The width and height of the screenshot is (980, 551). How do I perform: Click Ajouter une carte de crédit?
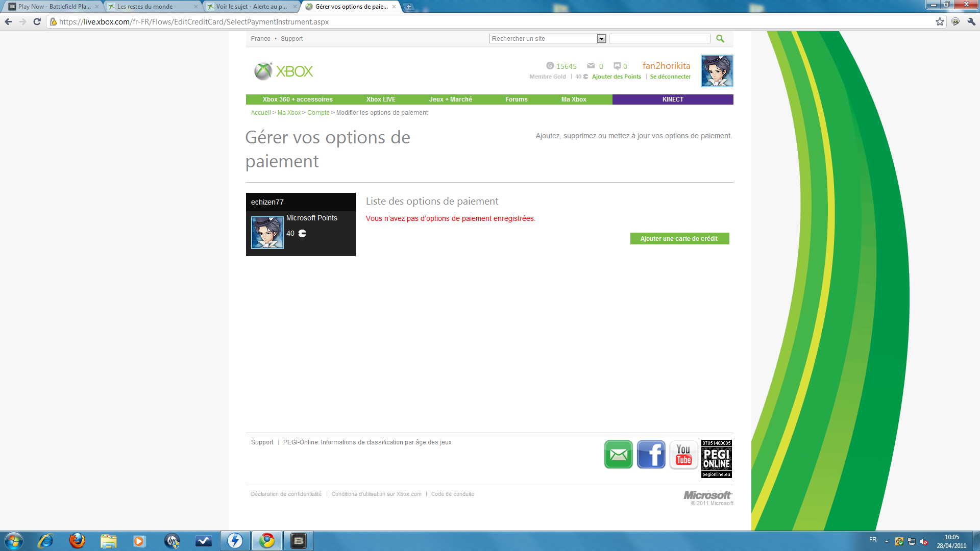point(680,238)
